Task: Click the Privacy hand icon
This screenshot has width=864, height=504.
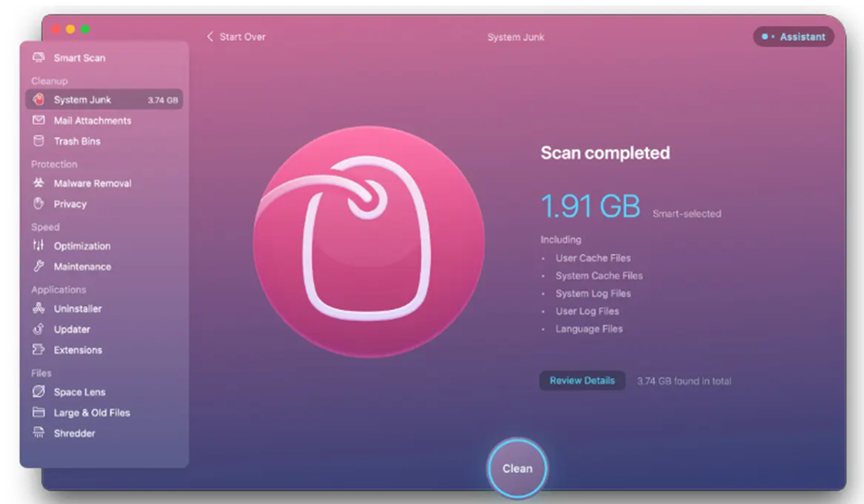Action: [39, 204]
